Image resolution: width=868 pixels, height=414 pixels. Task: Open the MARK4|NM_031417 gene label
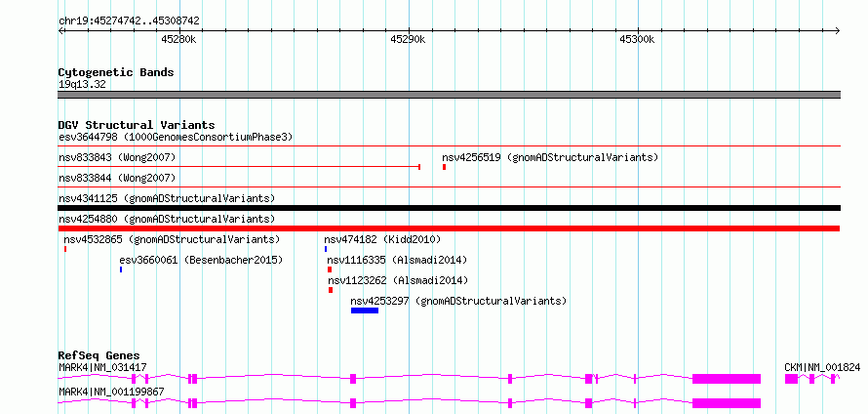tap(102, 367)
